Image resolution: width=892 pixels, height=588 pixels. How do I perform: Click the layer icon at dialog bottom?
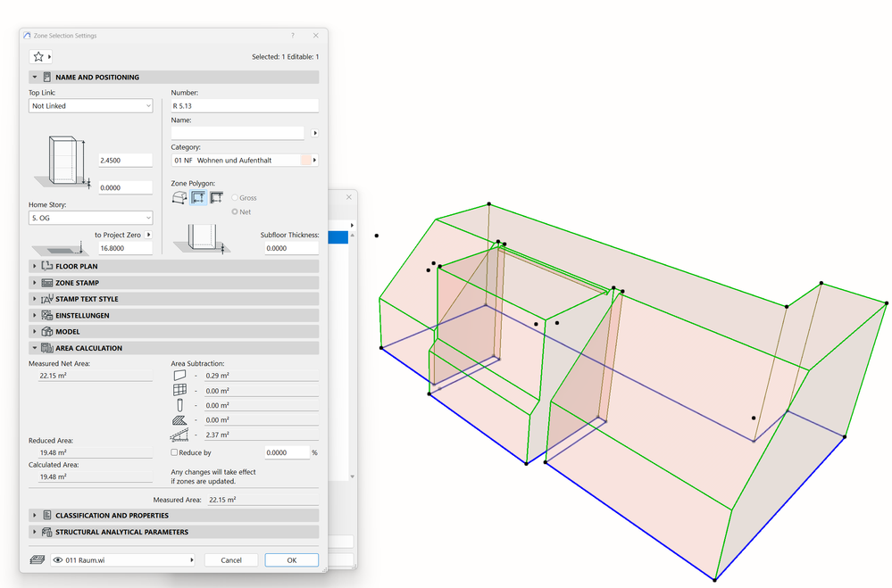[x=38, y=560]
